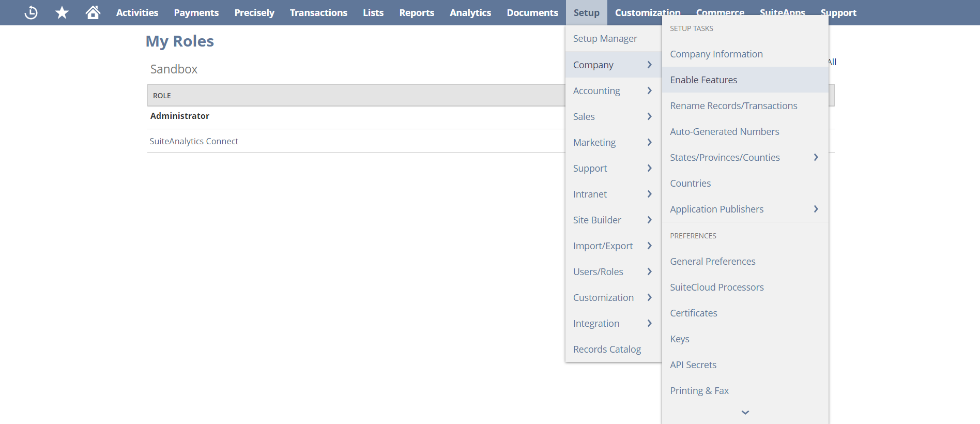Expand the Accounting submenu arrow
This screenshot has height=424, width=980.
(649, 90)
